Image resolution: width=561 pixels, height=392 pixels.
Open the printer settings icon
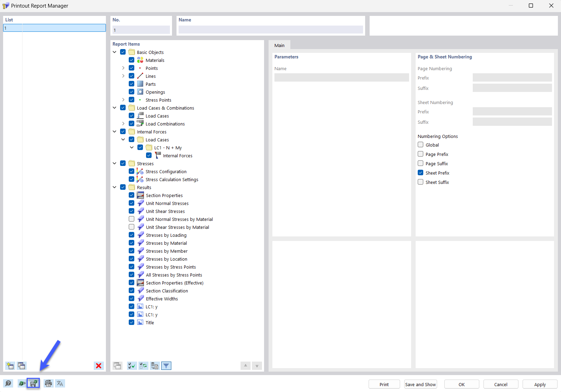(x=48, y=383)
